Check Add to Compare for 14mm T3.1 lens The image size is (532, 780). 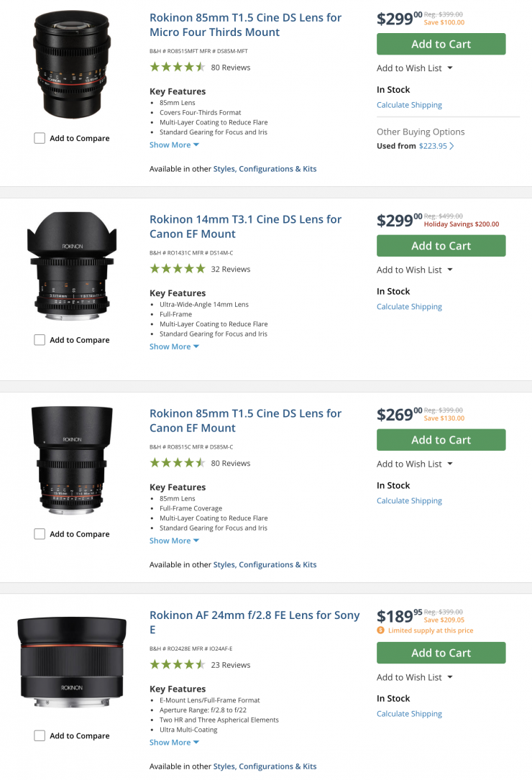pyautogui.click(x=40, y=340)
